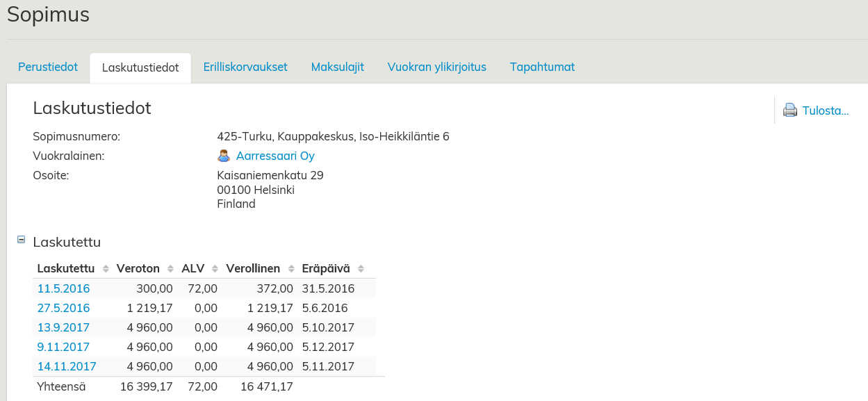868x401 pixels.
Task: Go to the Maksulajit tab
Action: pyautogui.click(x=337, y=67)
